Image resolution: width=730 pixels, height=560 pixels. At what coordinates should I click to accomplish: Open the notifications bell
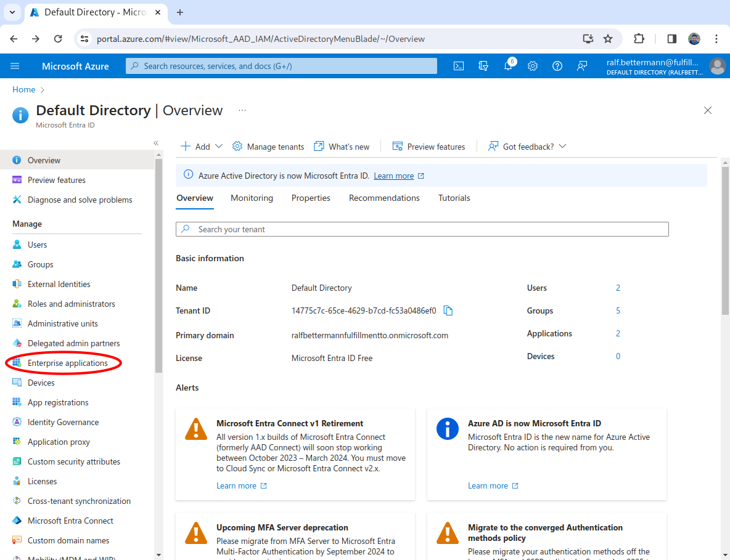tap(508, 66)
